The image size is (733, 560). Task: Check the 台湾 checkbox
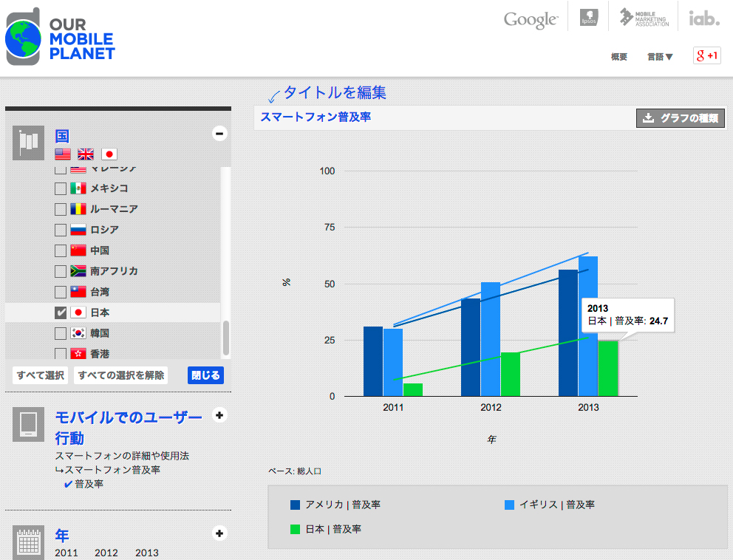[x=61, y=292]
